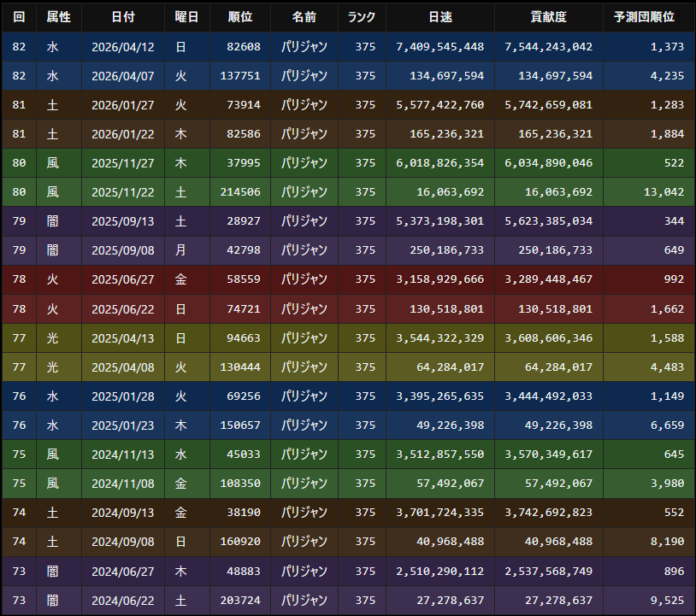This screenshot has width=696, height=616.
Task: Click rank value 82608
Action: point(243,47)
